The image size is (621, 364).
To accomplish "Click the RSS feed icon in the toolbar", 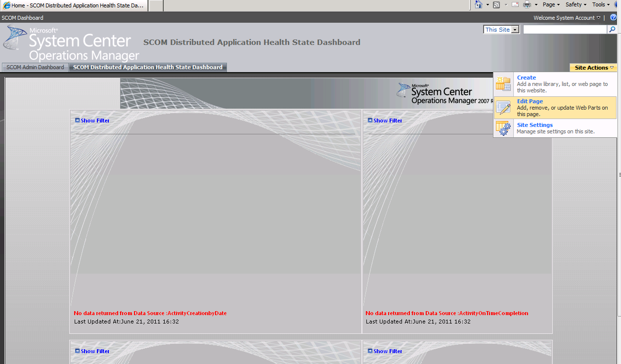I will pyautogui.click(x=496, y=4).
